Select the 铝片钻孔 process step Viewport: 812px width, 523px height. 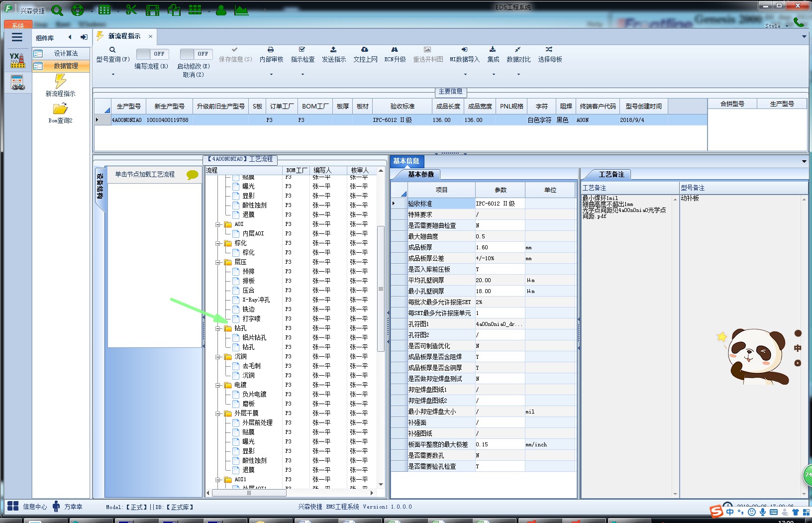pyautogui.click(x=254, y=337)
